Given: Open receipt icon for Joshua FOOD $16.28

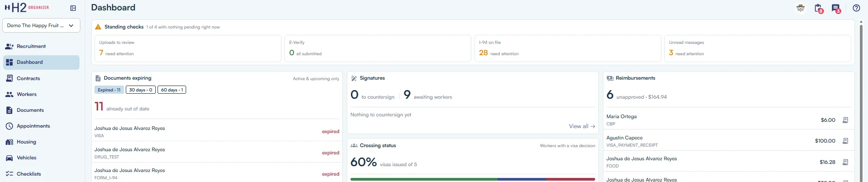Looking at the screenshot, I should [845, 162].
